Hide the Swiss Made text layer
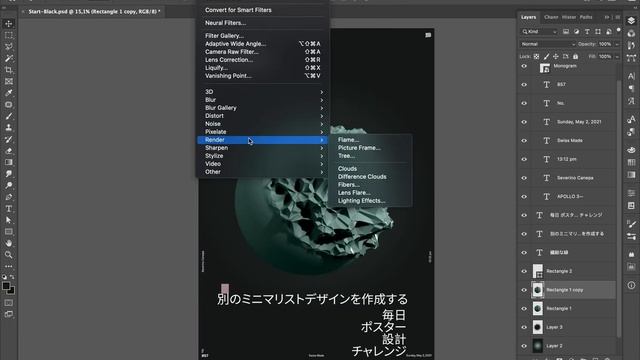Image resolution: width=640 pixels, height=360 pixels. [x=524, y=140]
